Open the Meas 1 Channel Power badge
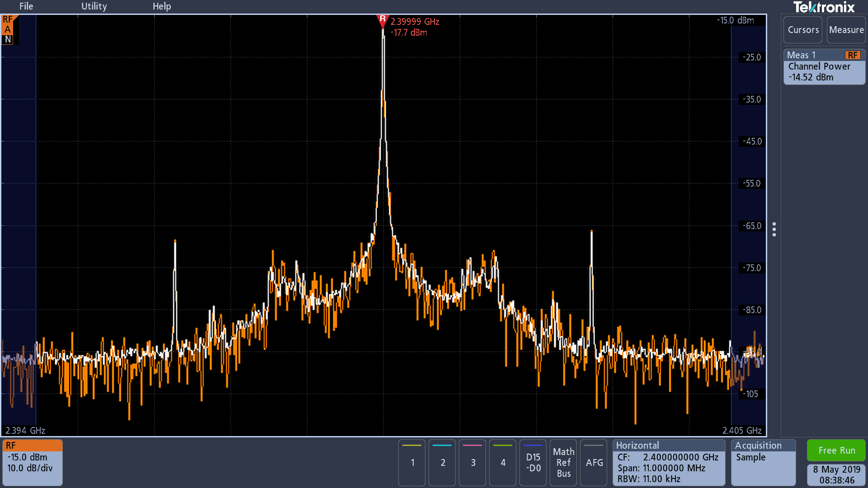 pyautogui.click(x=824, y=66)
